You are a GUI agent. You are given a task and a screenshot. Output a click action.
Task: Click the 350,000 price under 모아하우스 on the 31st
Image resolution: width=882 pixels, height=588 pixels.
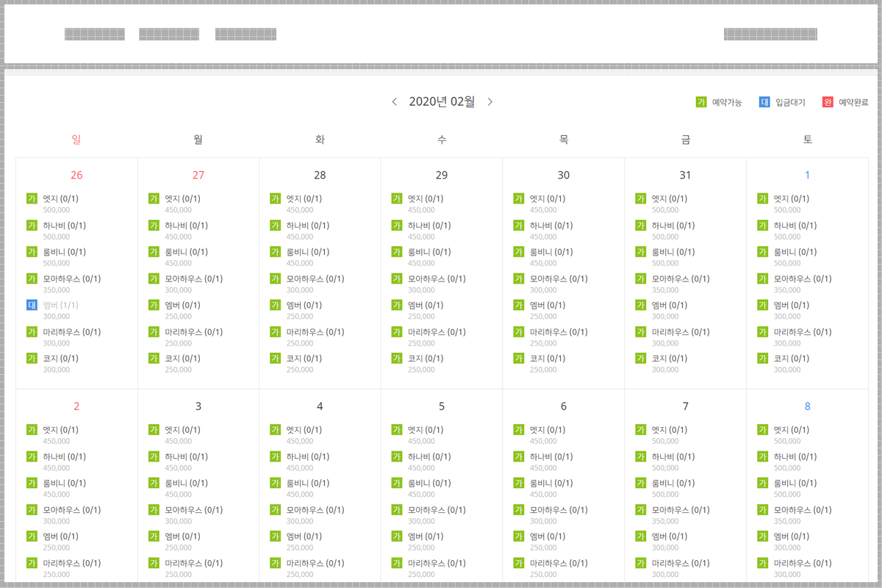(665, 290)
